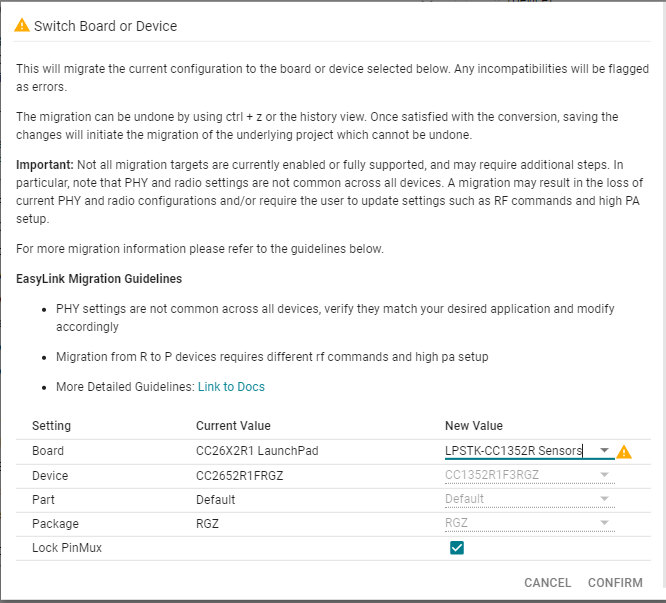Click the Current Value column header

(x=233, y=426)
